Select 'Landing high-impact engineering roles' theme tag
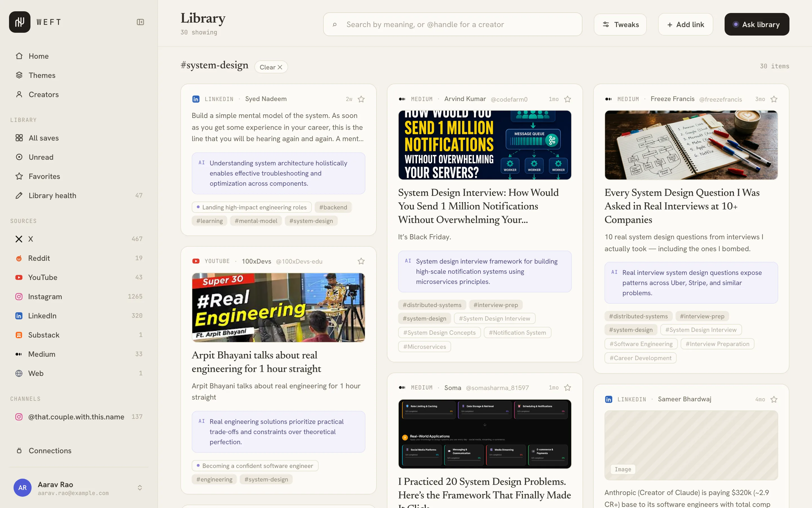 pos(252,207)
